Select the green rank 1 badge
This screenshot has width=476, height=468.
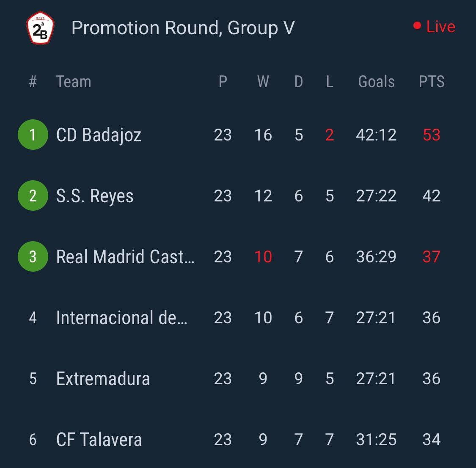tap(33, 135)
